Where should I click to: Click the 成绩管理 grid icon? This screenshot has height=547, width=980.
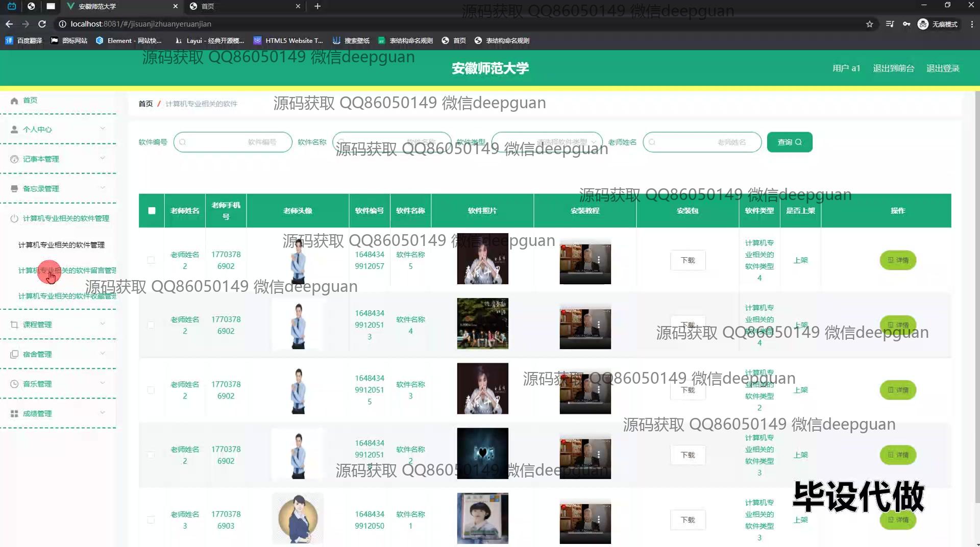pos(14,414)
